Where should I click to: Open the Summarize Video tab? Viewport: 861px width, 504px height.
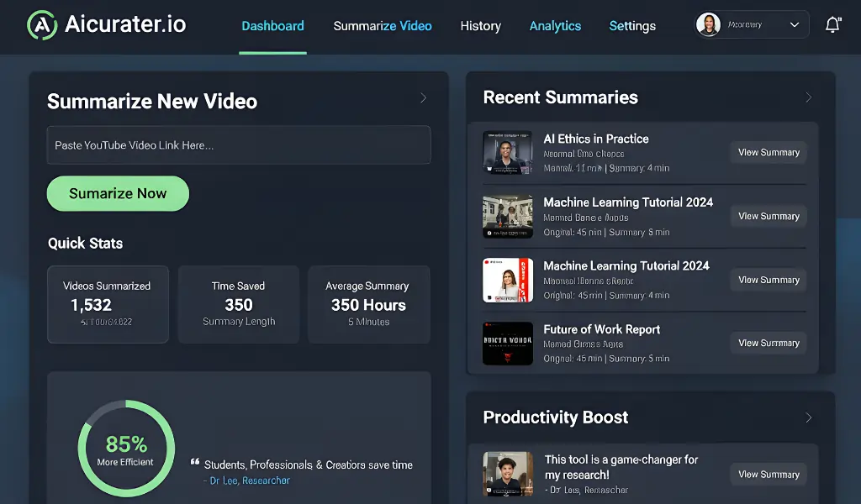point(383,25)
